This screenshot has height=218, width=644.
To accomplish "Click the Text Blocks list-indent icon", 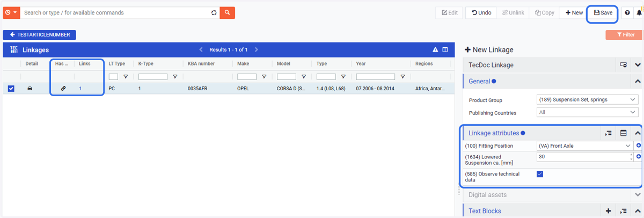I will click(623, 211).
